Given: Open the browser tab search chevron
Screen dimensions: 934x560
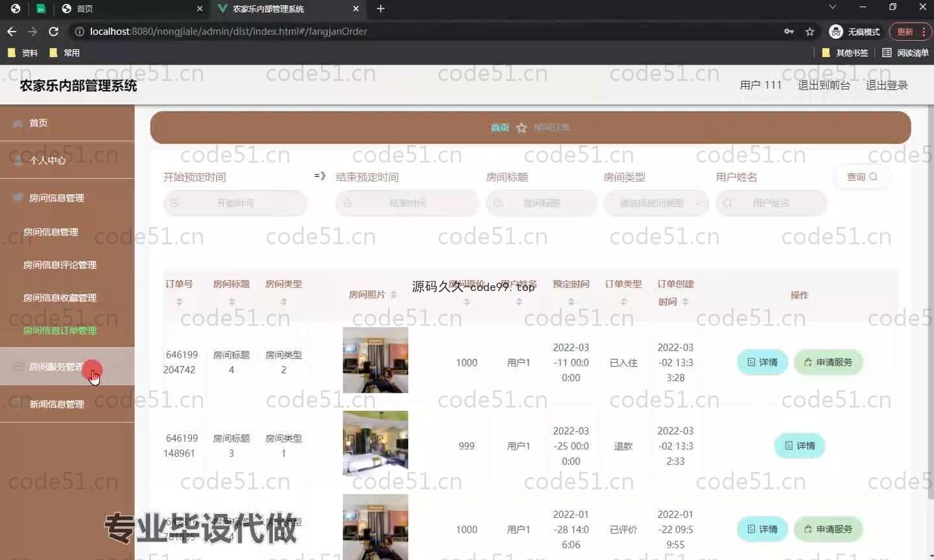Looking at the screenshot, I should [832, 7].
